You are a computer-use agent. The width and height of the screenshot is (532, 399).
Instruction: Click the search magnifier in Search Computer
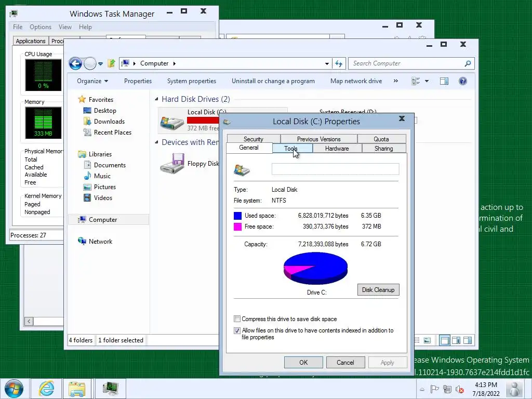click(x=468, y=63)
